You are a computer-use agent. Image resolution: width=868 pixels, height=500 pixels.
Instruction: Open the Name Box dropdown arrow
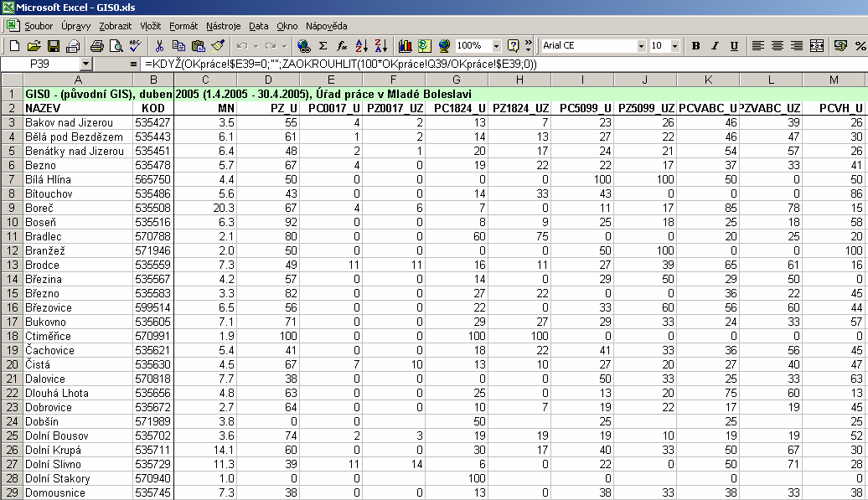pos(85,64)
